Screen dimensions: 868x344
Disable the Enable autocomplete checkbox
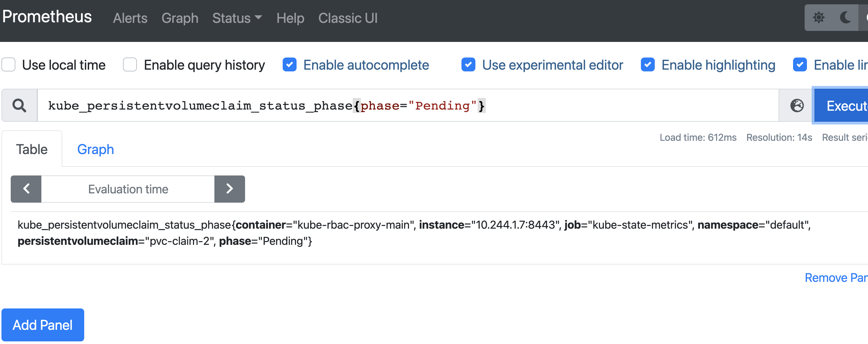tap(289, 65)
